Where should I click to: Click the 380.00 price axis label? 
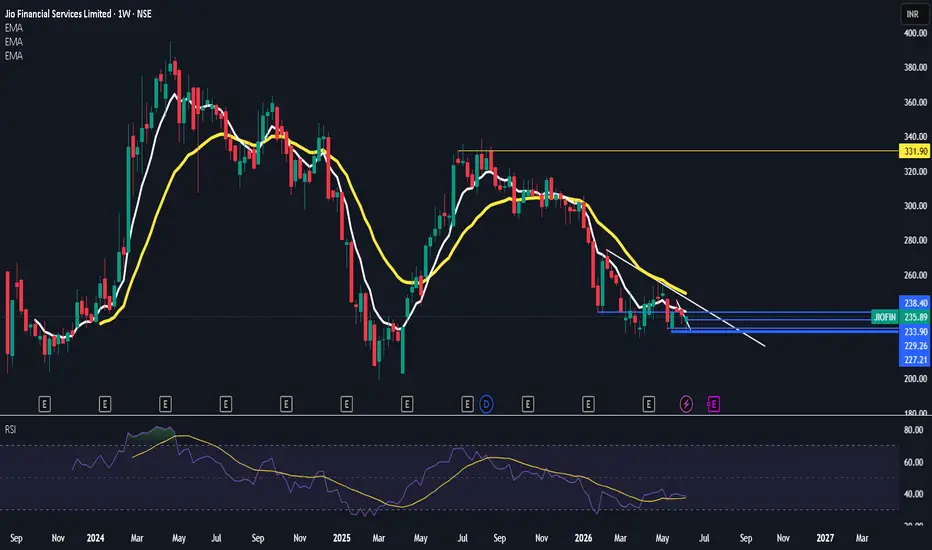pos(915,68)
